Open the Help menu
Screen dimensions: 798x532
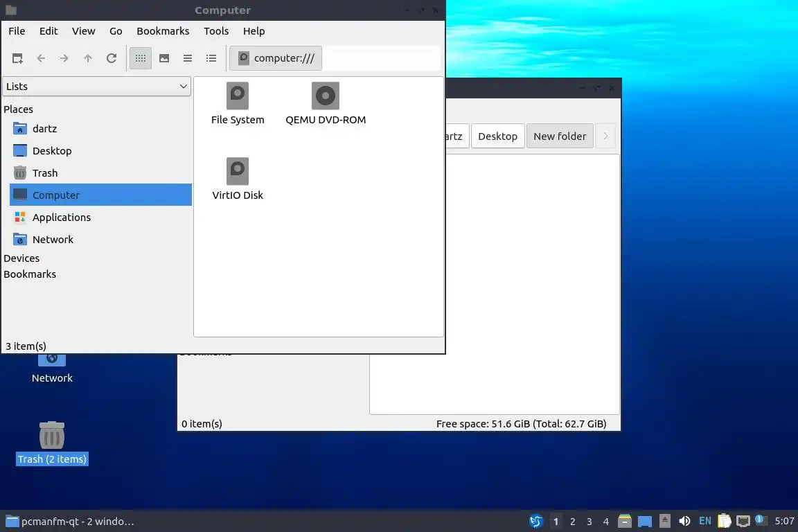coord(254,31)
